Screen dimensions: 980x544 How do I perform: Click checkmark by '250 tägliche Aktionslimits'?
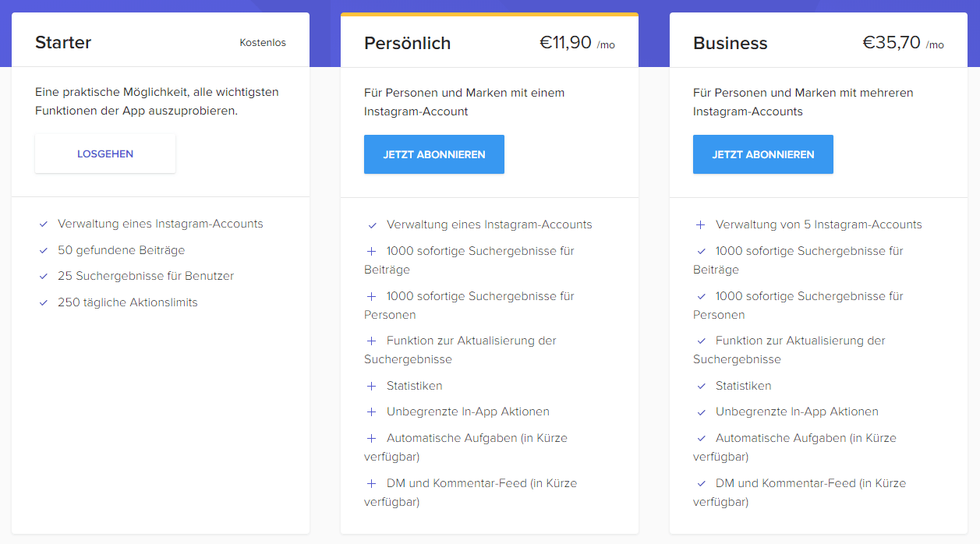point(44,303)
